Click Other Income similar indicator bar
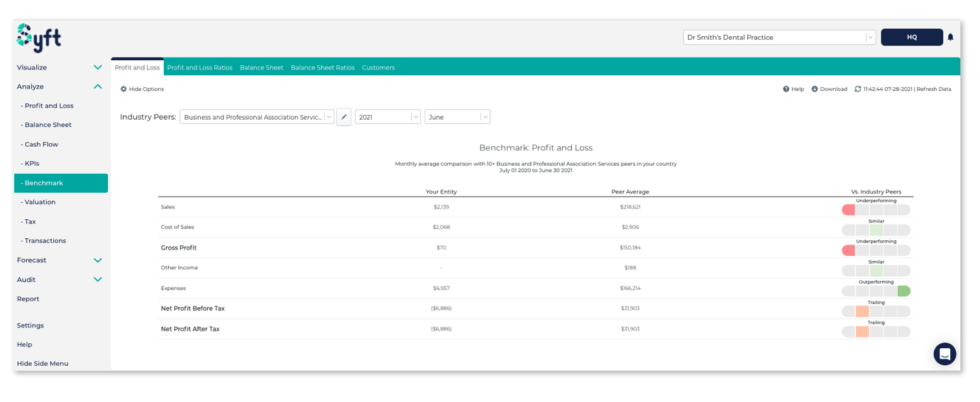980x402 pixels. pyautogui.click(x=876, y=271)
